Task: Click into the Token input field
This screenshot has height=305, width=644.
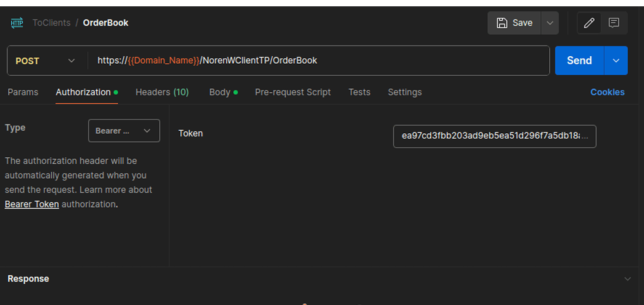Action: pyautogui.click(x=494, y=136)
